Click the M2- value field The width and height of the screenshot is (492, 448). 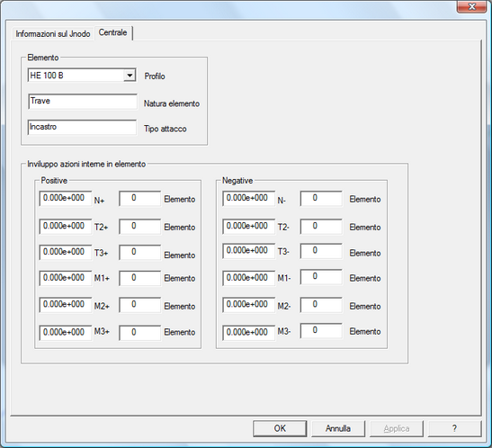pyautogui.click(x=249, y=305)
